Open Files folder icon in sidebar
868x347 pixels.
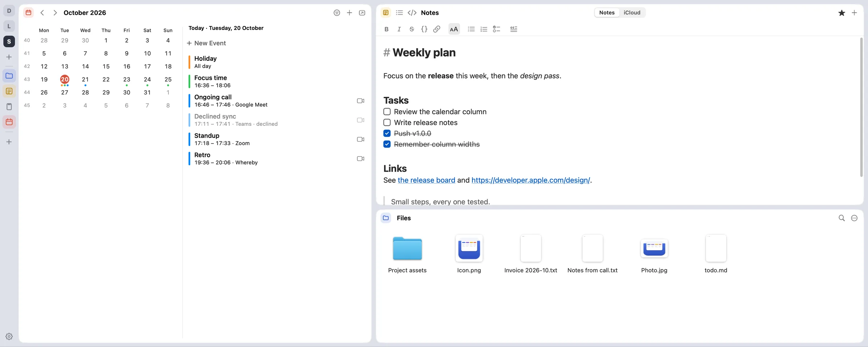click(x=9, y=76)
